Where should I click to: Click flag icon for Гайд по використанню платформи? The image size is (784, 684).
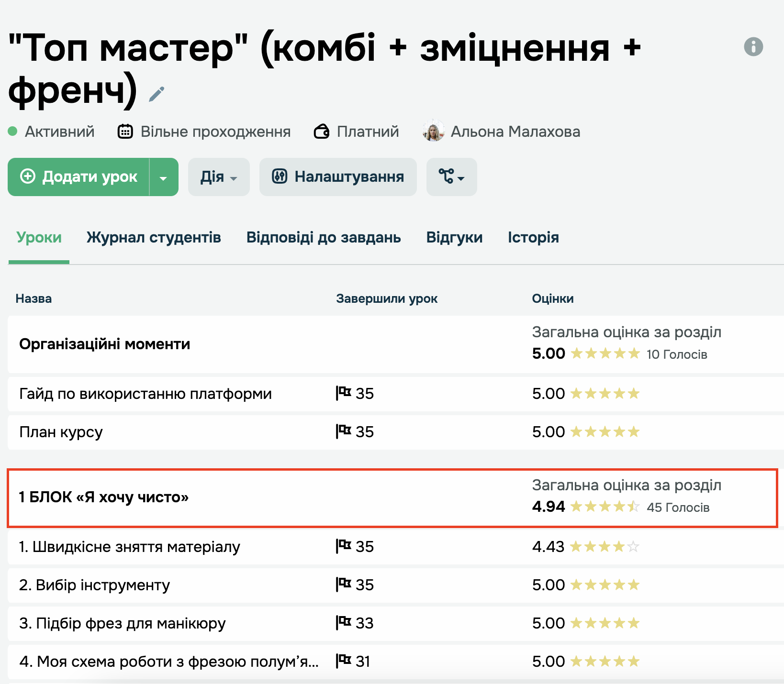(343, 394)
